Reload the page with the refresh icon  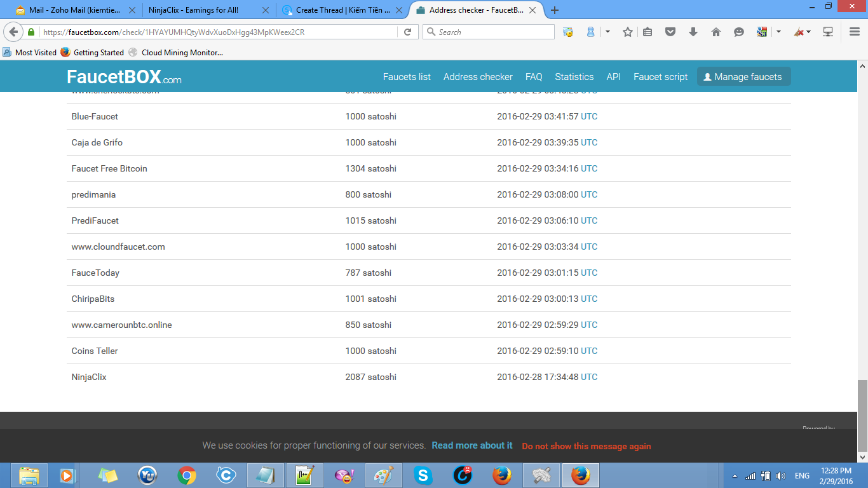point(408,32)
